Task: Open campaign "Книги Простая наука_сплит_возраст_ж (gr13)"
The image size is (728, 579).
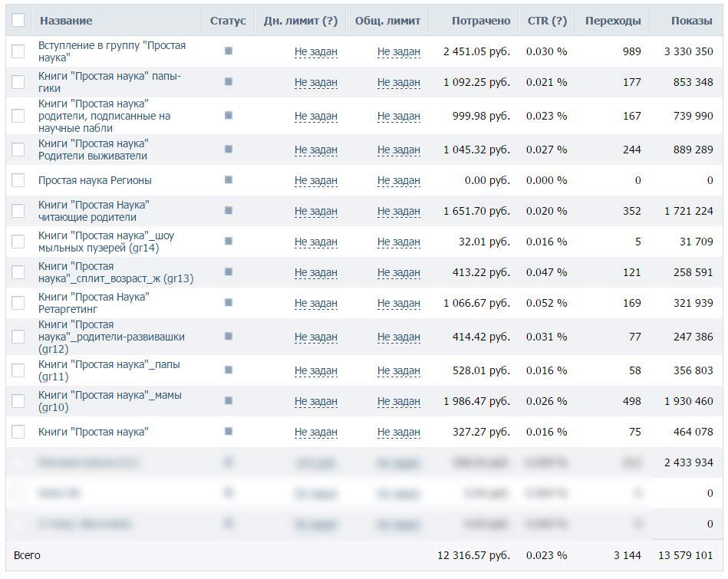Action: (116, 272)
